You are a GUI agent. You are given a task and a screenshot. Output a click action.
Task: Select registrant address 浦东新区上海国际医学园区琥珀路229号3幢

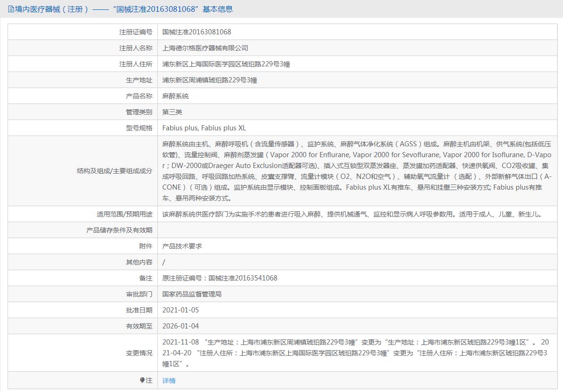[226, 64]
